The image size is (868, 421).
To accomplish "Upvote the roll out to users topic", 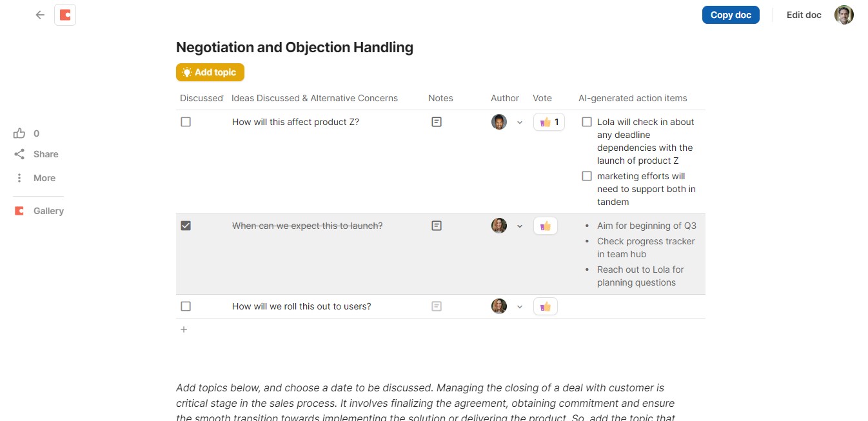I will click(546, 306).
